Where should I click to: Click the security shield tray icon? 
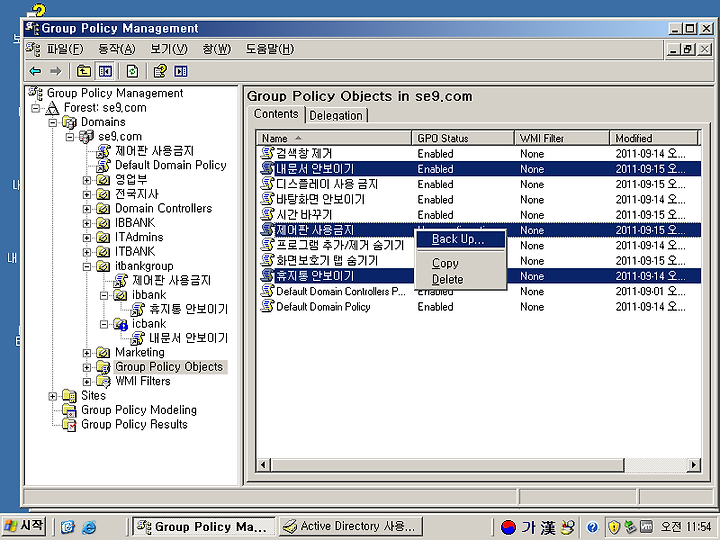(613, 527)
